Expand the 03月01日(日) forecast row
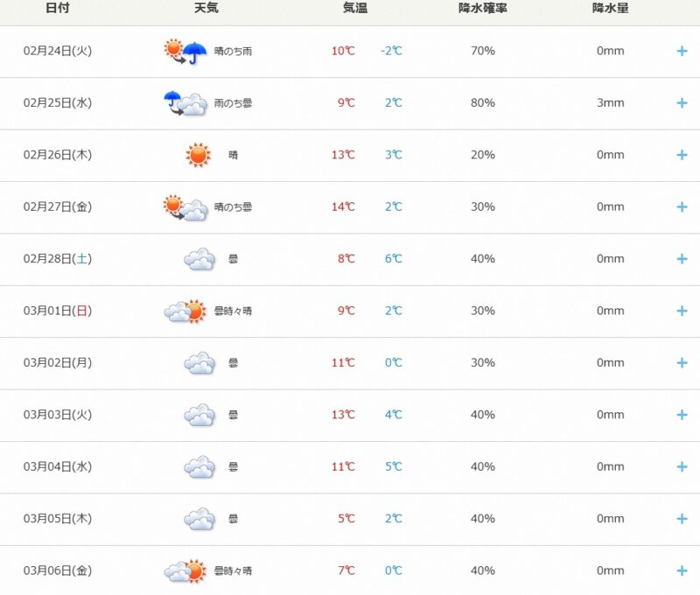Viewport: 700px width, 595px height. (x=682, y=311)
